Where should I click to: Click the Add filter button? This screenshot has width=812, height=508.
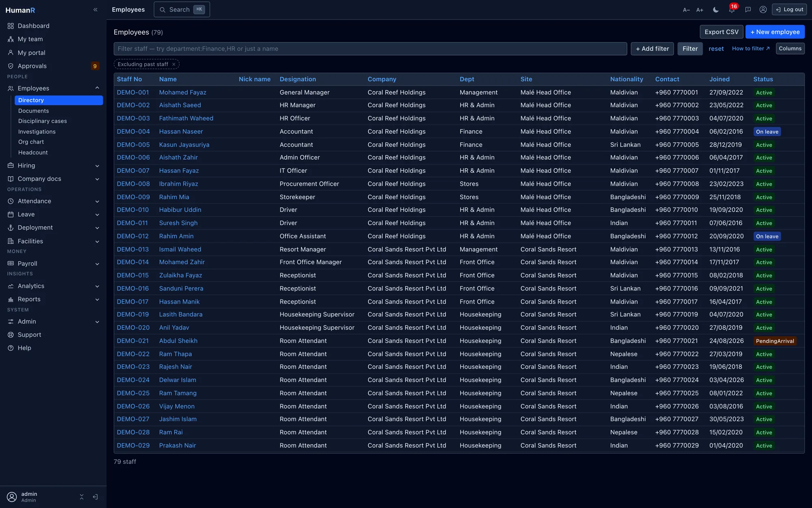point(652,49)
